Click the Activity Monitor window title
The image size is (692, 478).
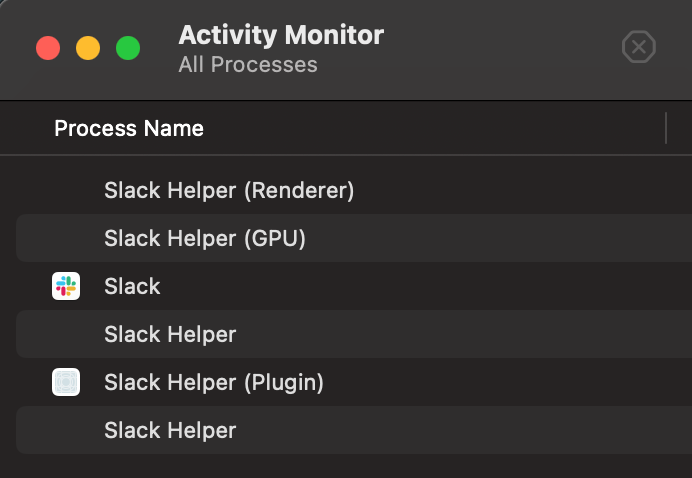tap(281, 36)
